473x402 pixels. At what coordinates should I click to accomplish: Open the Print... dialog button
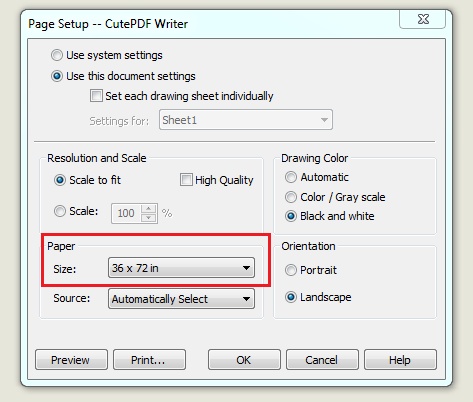149,360
